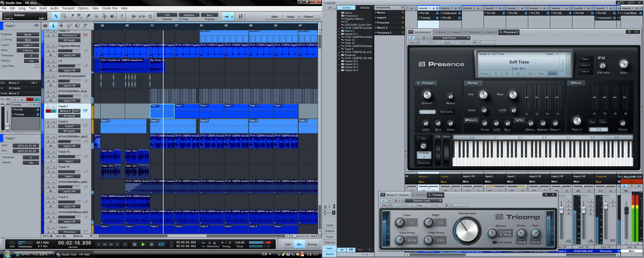Screen dimensions: 644x258
Task: Click the Record button in transport
Action: [151, 244]
